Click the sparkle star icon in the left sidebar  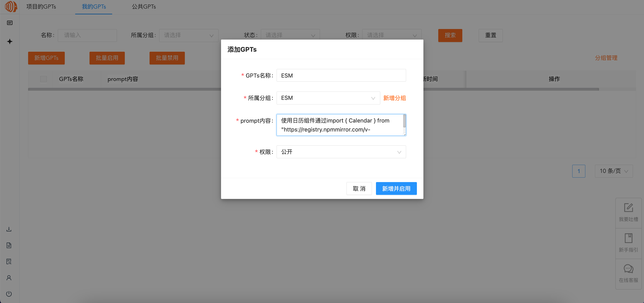coord(9,42)
